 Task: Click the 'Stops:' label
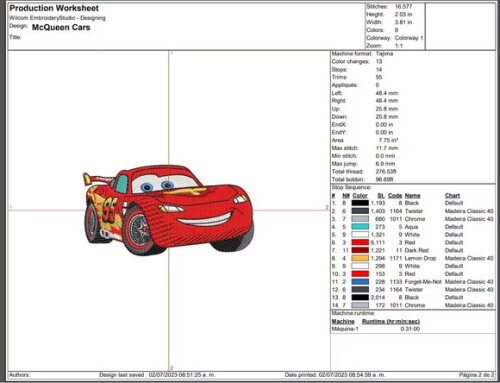pos(340,69)
